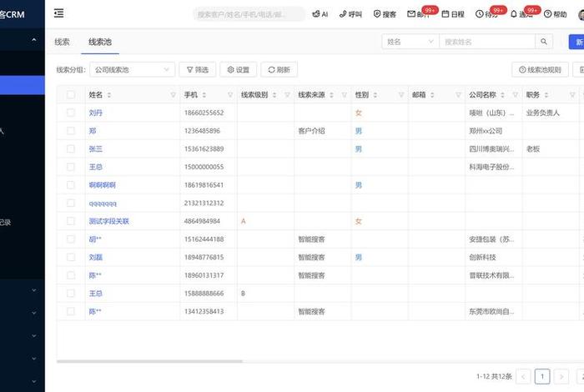The height and width of the screenshot is (392, 584).
Task: Sort by the 邮箱 column
Action: click(x=432, y=95)
